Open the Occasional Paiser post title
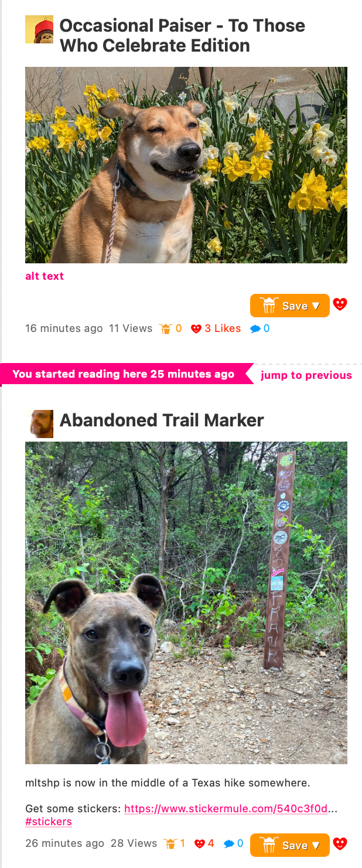Screen dimensions: 362x868 tap(182, 35)
